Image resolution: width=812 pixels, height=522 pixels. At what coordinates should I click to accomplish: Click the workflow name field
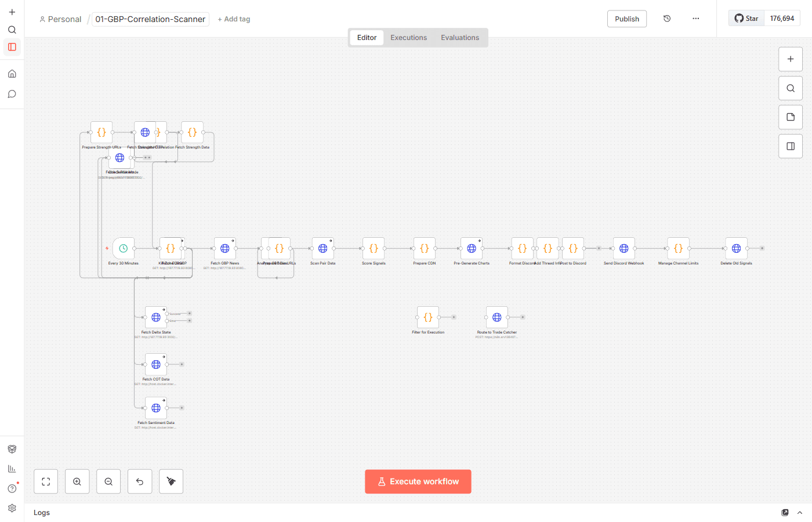click(150, 19)
